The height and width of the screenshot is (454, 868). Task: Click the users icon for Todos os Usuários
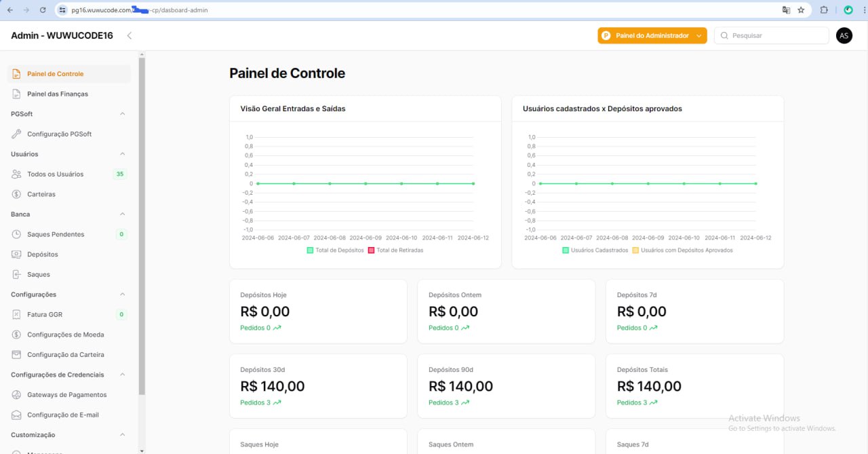(x=17, y=174)
